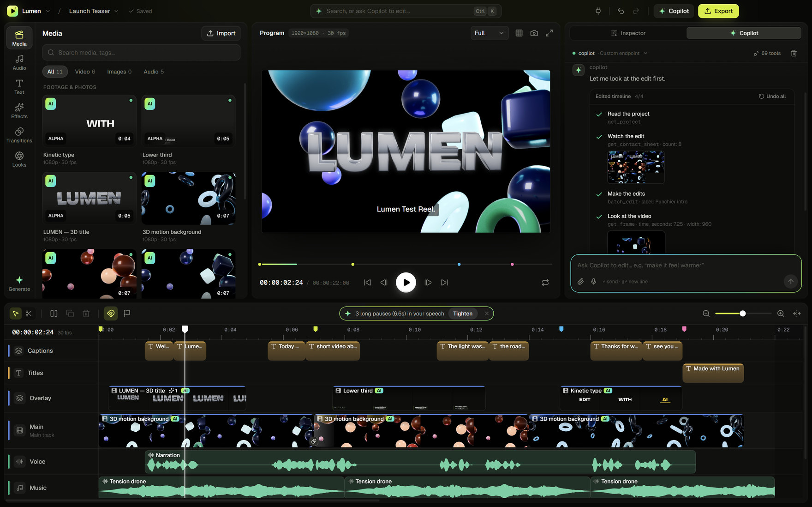Capture frame with camera icon
Viewport: 812px width, 507px height.
pyautogui.click(x=534, y=33)
